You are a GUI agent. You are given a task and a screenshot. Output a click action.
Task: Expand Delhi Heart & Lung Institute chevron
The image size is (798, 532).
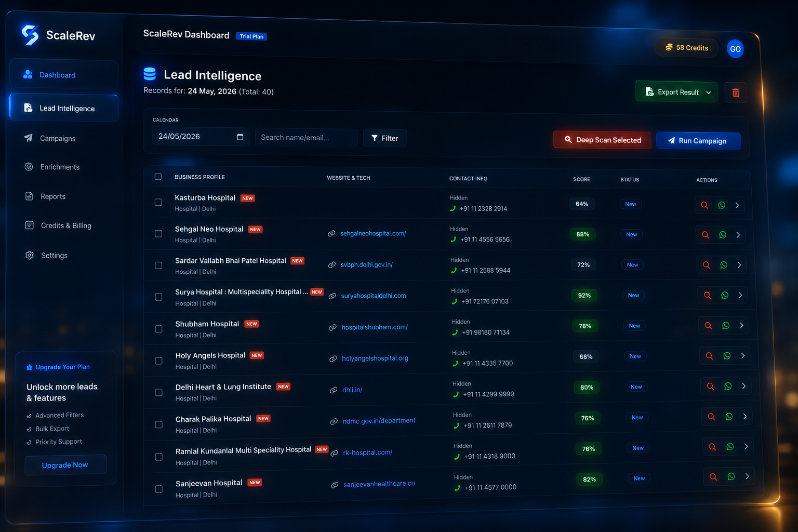click(744, 386)
